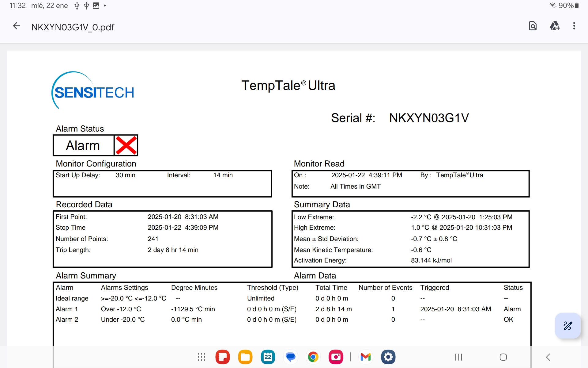The image size is (588, 368).
Task: Select the serial number NKXYN03G1V
Action: pos(429,118)
